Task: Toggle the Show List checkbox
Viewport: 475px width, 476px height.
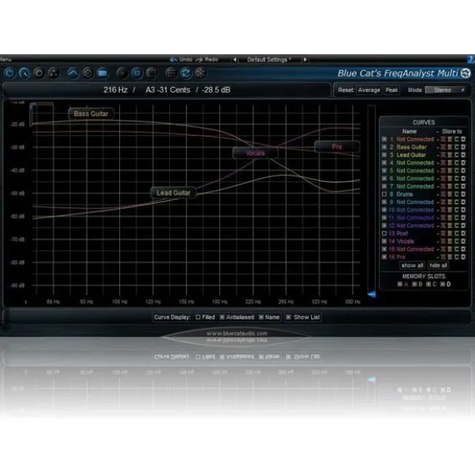Action: 288,317
